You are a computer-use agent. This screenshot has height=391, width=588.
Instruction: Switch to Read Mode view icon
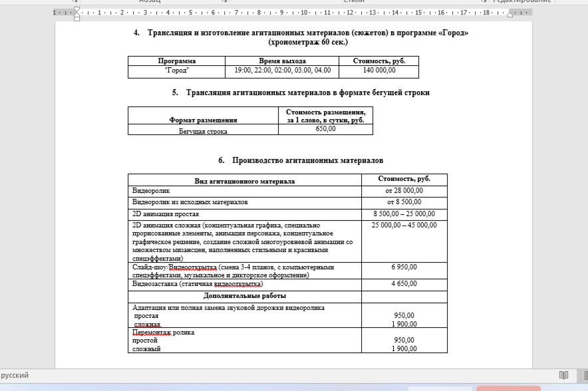pyautogui.click(x=563, y=375)
